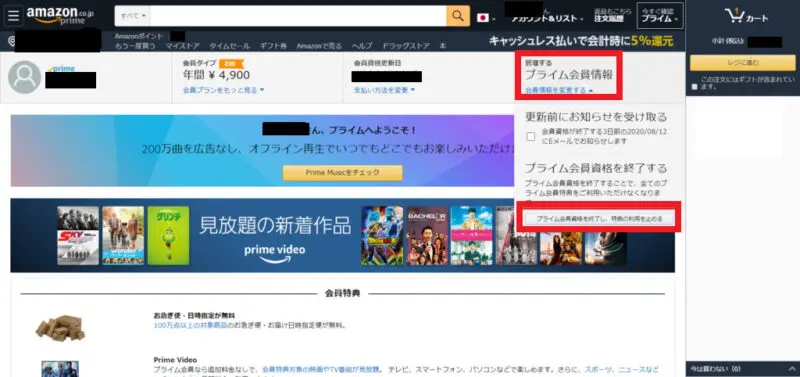Open マイストア nav item
Image resolution: width=800 pixels, height=377 pixels.
(183, 46)
